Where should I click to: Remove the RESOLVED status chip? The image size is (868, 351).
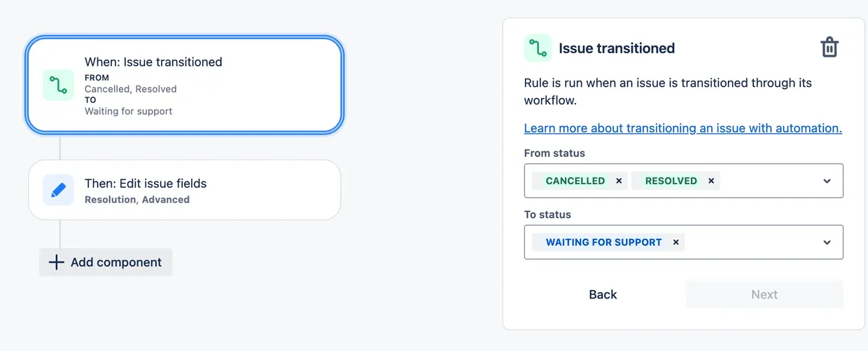coord(711,181)
